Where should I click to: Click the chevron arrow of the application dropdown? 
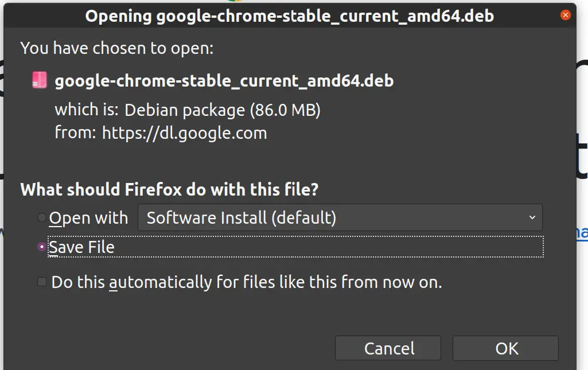tap(532, 217)
